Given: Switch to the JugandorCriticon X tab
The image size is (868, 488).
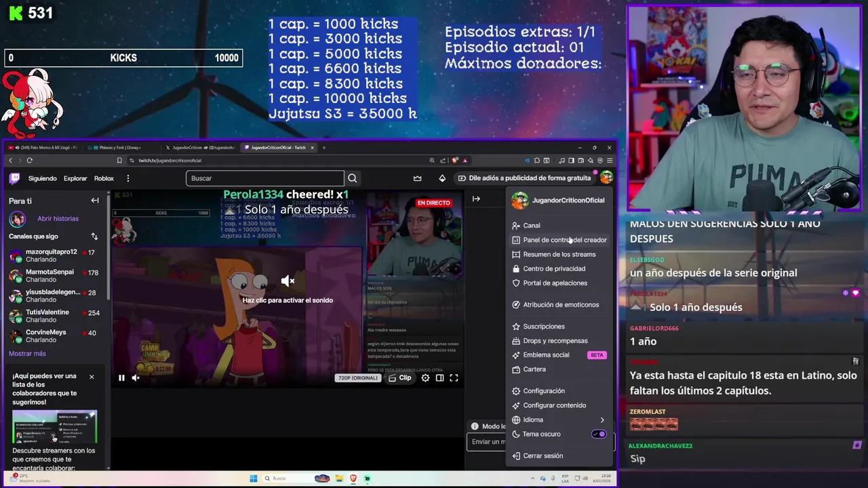Looking at the screenshot, I should point(201,148).
